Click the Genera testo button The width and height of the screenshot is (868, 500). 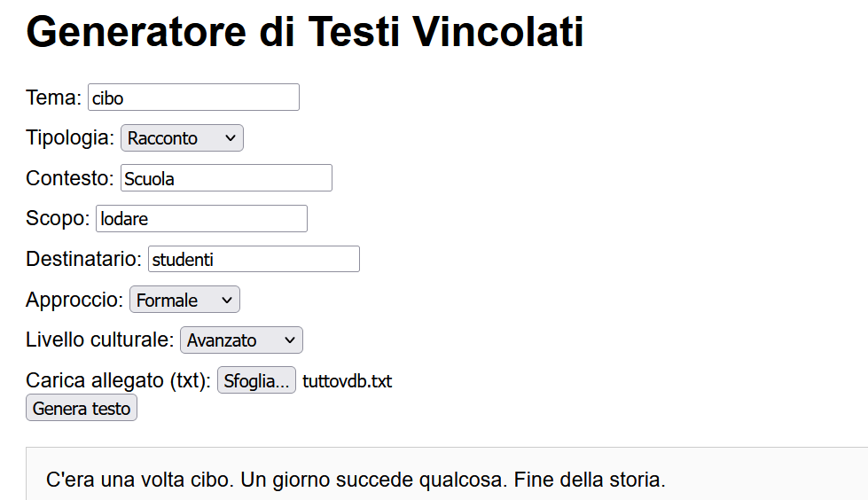pyautogui.click(x=82, y=409)
